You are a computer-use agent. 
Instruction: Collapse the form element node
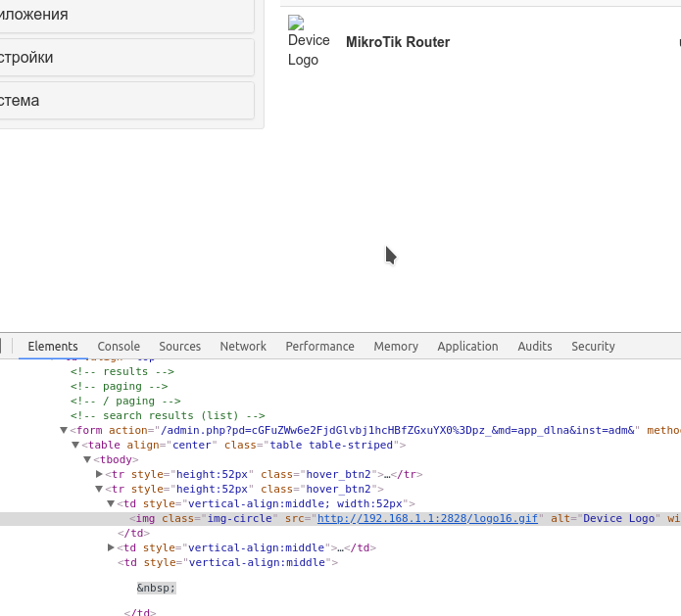pyautogui.click(x=64, y=430)
